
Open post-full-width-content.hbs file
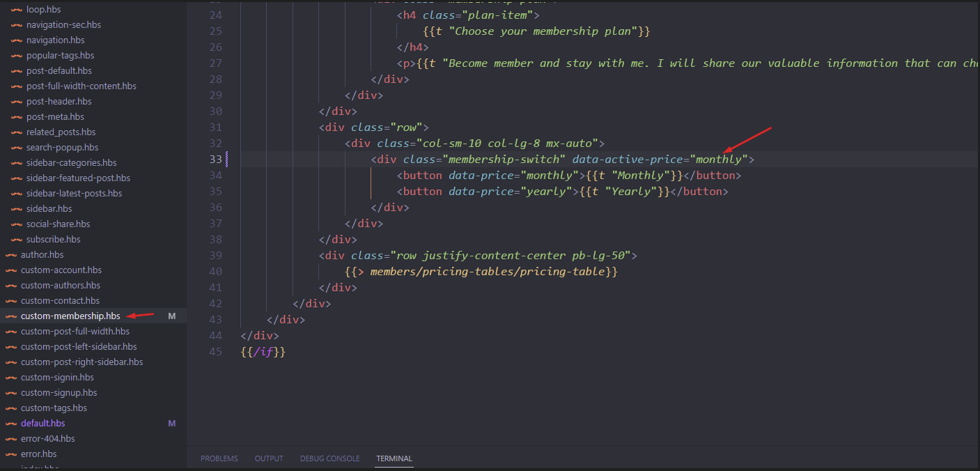pos(81,86)
